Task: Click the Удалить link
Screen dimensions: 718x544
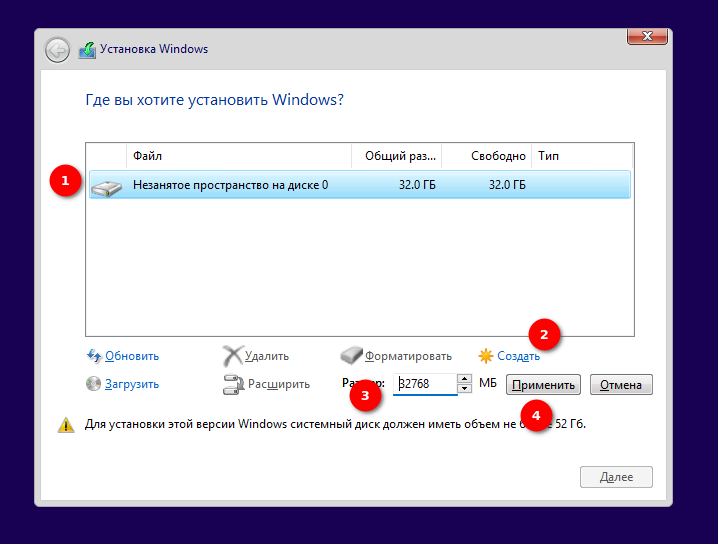Action: [x=267, y=356]
